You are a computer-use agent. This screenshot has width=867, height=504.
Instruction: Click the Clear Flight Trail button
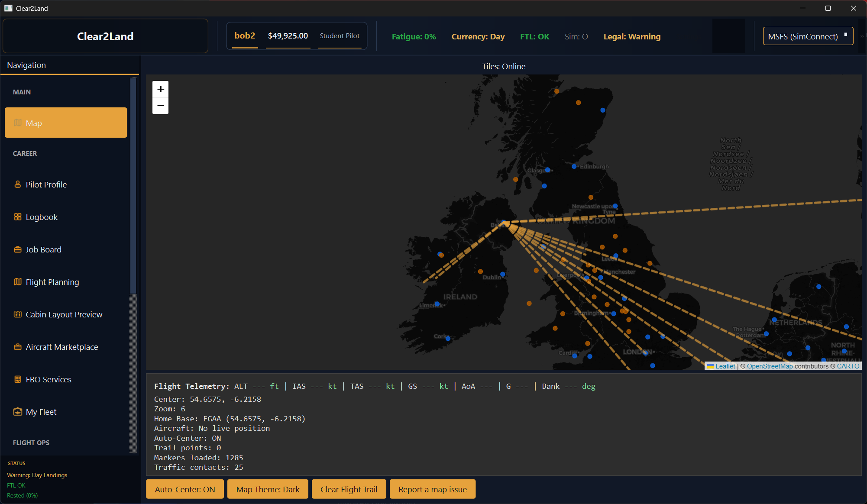click(x=349, y=489)
